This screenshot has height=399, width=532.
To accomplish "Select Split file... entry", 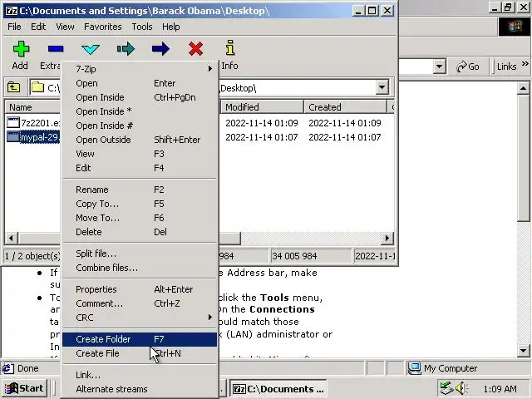I will tap(140, 254).
